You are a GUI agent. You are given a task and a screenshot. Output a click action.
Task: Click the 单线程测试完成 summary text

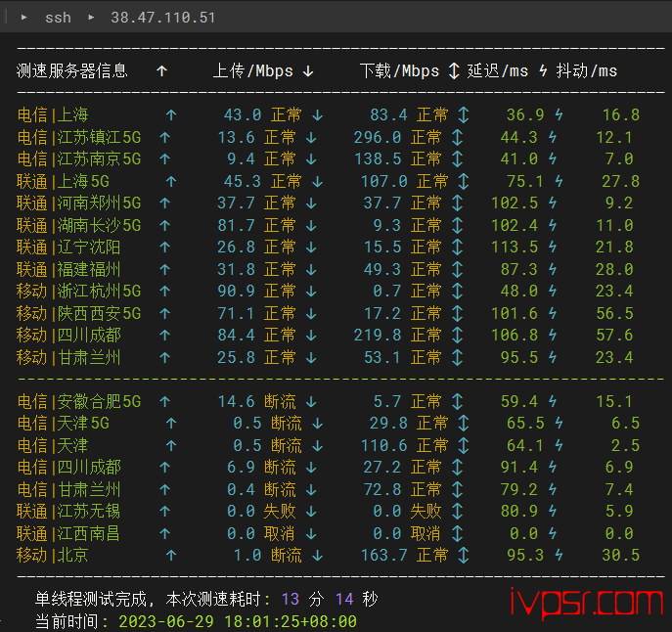click(90, 600)
